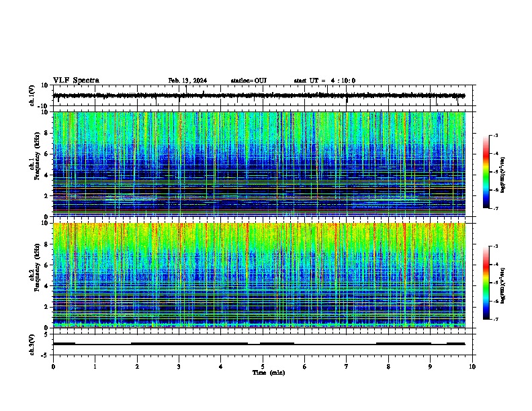
Task: Click time axis tick label "5"
Action: tap(263, 367)
